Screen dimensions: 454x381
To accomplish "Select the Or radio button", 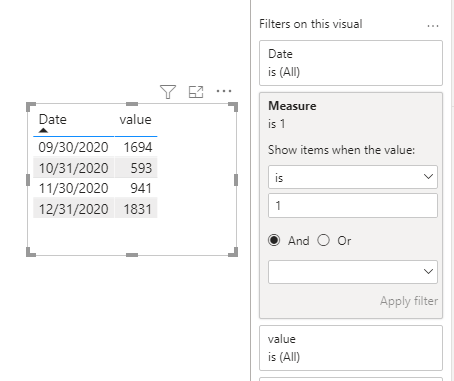I will tap(323, 240).
